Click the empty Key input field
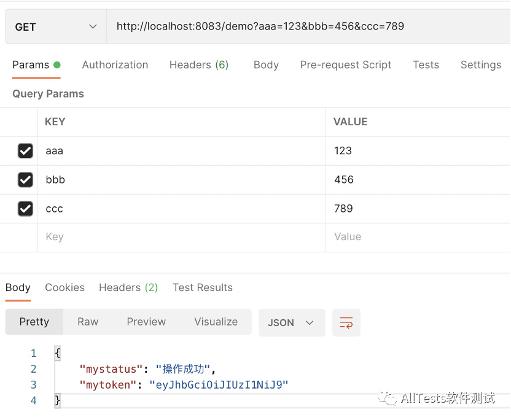 (x=182, y=237)
